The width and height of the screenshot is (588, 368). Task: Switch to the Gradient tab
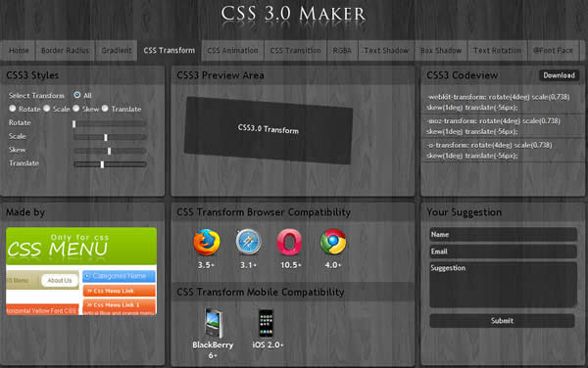(117, 51)
